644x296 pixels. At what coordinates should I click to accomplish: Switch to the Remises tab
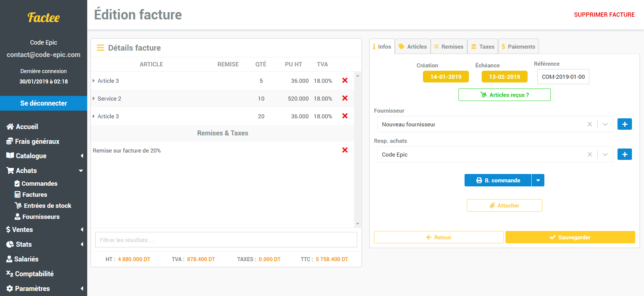click(x=449, y=47)
